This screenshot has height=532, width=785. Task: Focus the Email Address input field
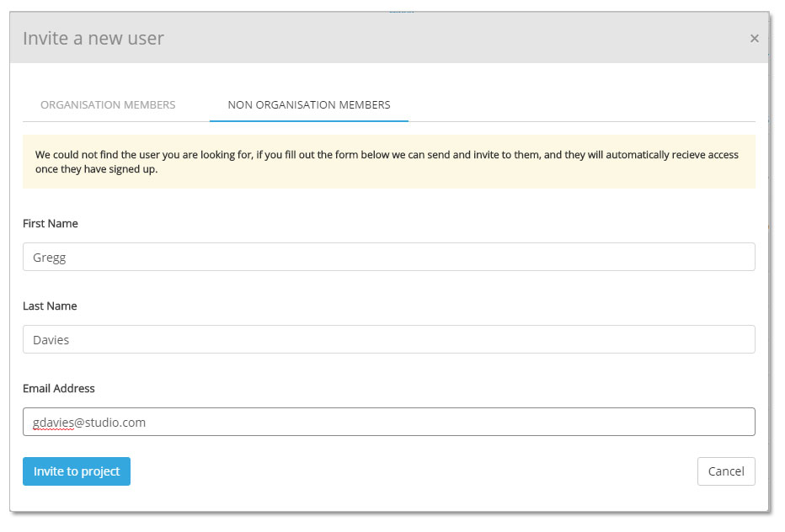click(388, 422)
